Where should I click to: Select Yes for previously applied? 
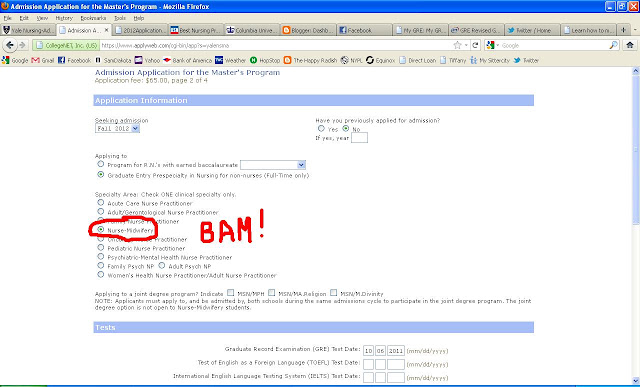click(321, 129)
